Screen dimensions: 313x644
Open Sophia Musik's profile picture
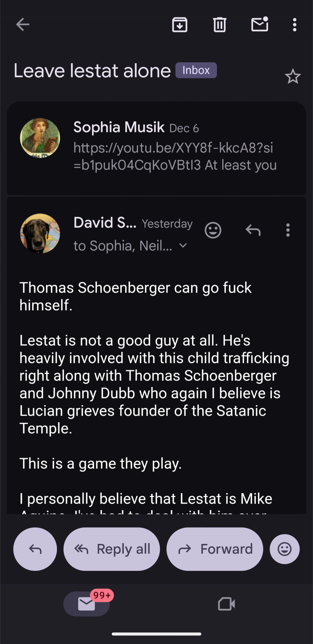click(x=40, y=138)
